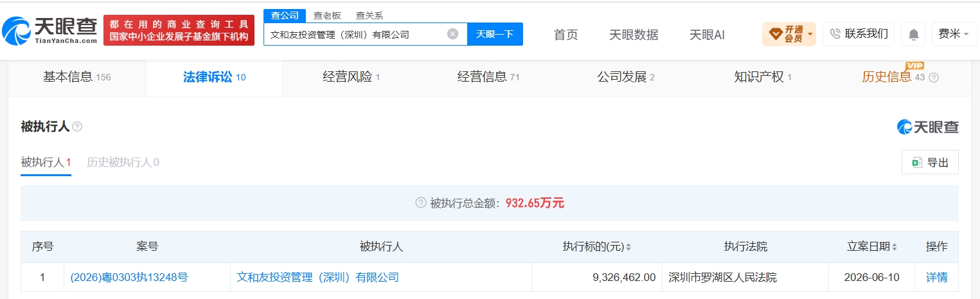Open the 历史被执行人 sub-tab

[x=123, y=163]
